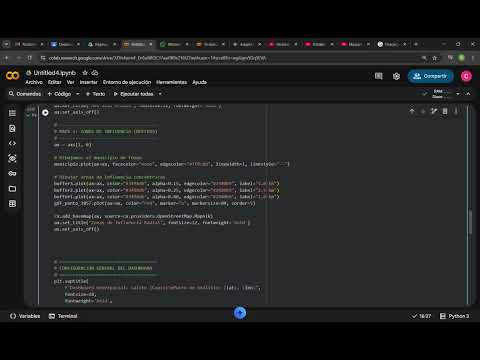Open more cell actions menu

click(x=456, y=111)
